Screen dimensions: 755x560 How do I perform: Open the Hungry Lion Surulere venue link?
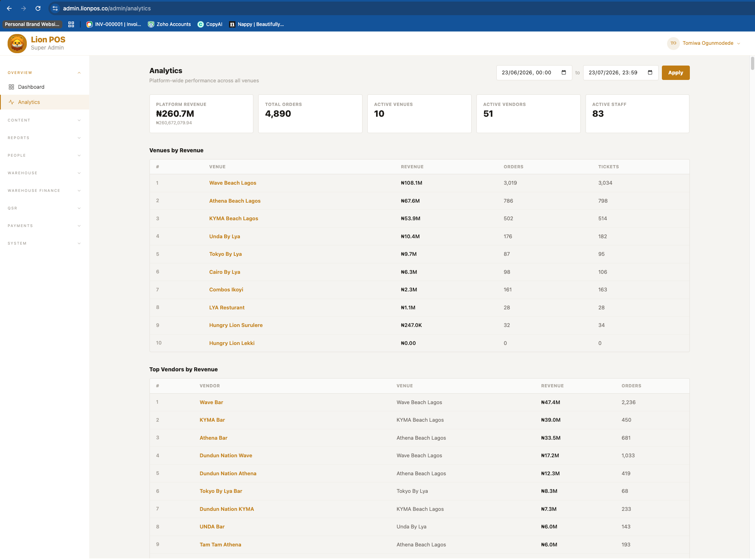pyautogui.click(x=236, y=325)
